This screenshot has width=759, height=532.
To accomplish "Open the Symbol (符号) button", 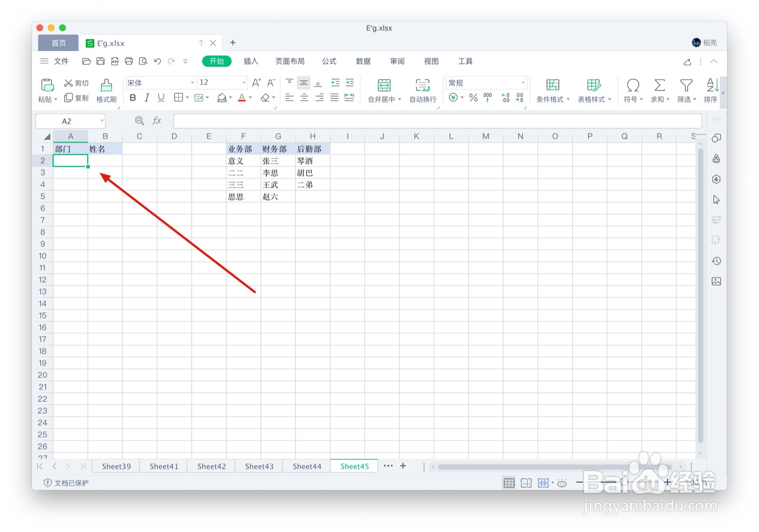I will point(633,91).
